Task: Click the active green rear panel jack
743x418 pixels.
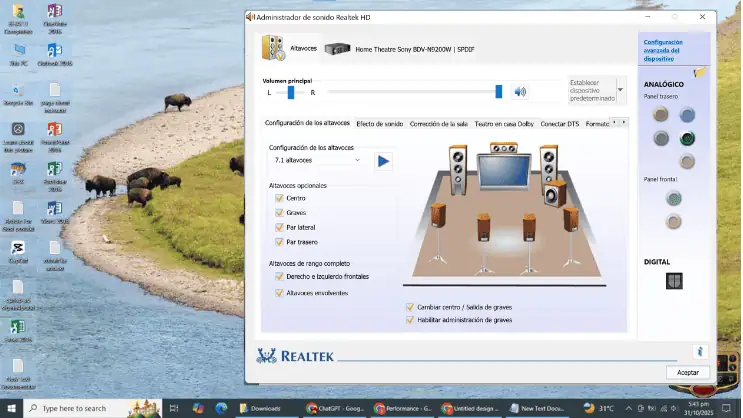Action: [x=687, y=138]
